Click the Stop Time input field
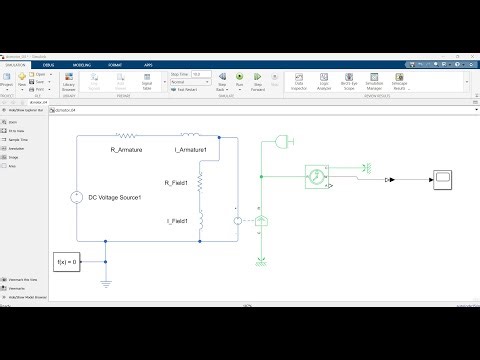The width and height of the screenshot is (480, 360). [x=201, y=74]
